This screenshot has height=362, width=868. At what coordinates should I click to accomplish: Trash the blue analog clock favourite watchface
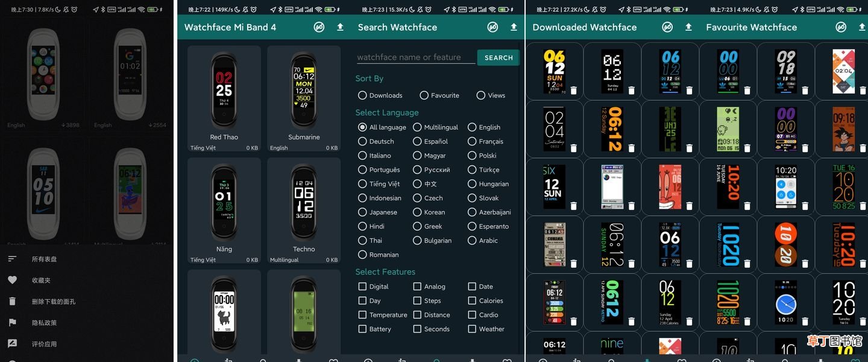(x=805, y=322)
